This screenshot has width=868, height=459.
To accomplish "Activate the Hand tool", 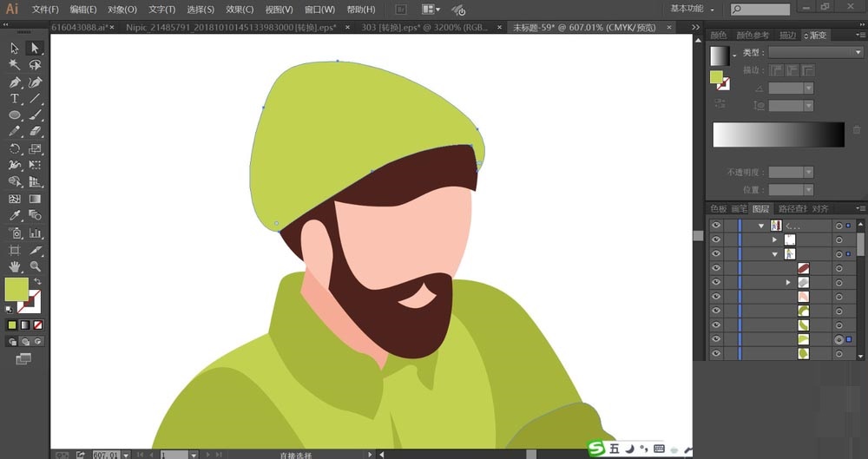I will click(x=15, y=266).
